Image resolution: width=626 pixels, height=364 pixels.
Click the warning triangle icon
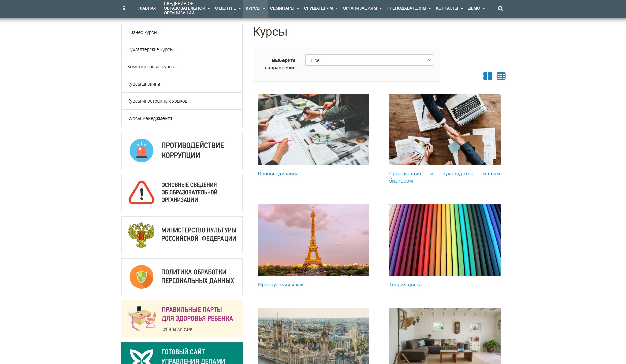[x=142, y=193]
